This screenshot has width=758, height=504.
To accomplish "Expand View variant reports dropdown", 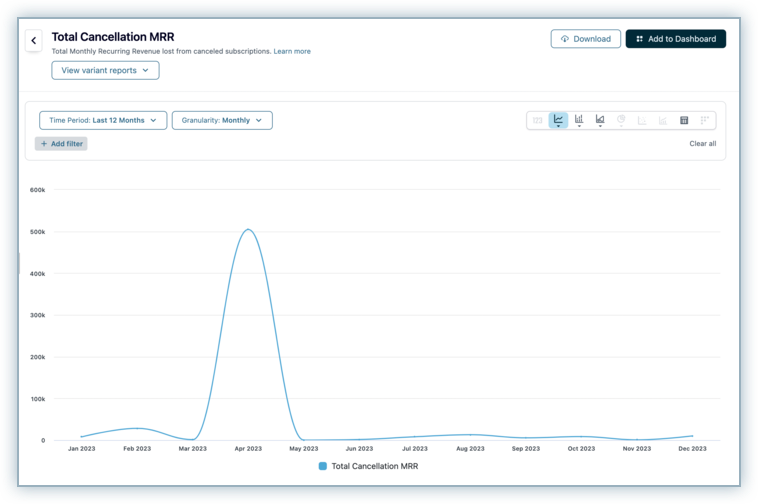I will click(x=105, y=70).
